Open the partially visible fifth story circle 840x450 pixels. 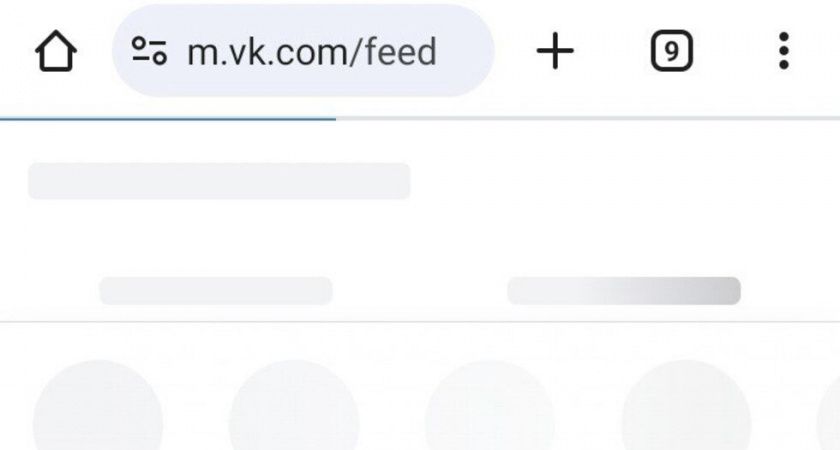coord(829,412)
